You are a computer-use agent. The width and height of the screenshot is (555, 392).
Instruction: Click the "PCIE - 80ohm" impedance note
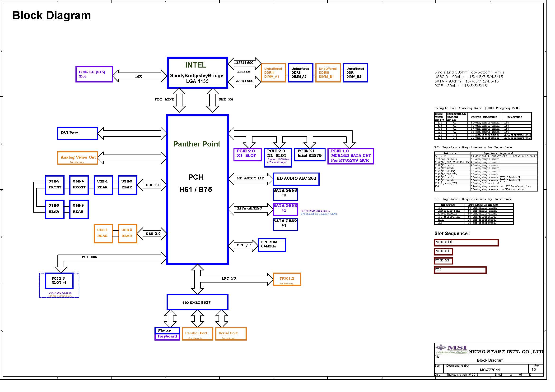pyautogui.click(x=461, y=86)
